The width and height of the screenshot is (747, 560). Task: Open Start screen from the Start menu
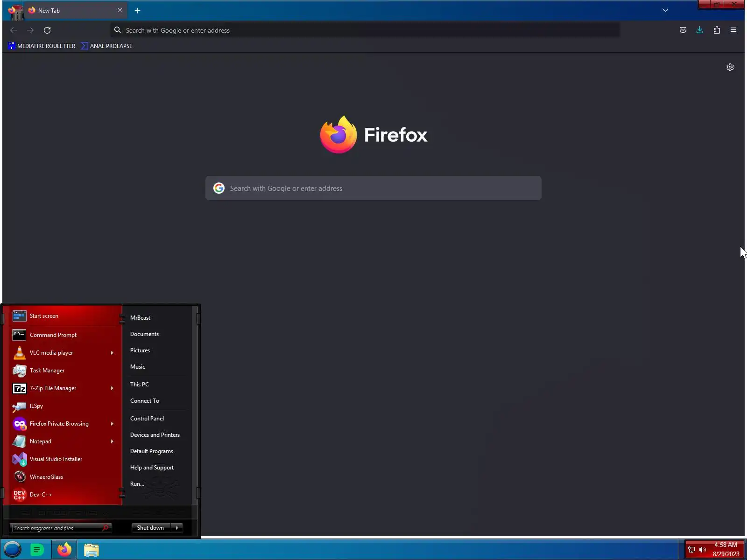[x=63, y=316]
